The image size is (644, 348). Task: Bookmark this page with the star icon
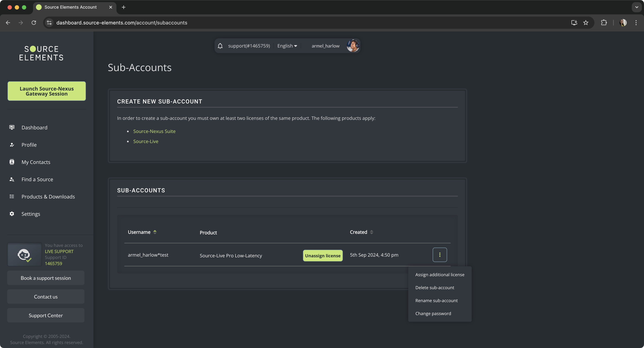click(586, 23)
